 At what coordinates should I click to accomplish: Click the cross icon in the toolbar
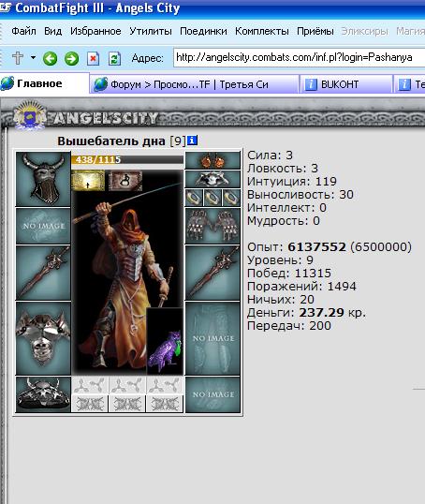(x=18, y=58)
